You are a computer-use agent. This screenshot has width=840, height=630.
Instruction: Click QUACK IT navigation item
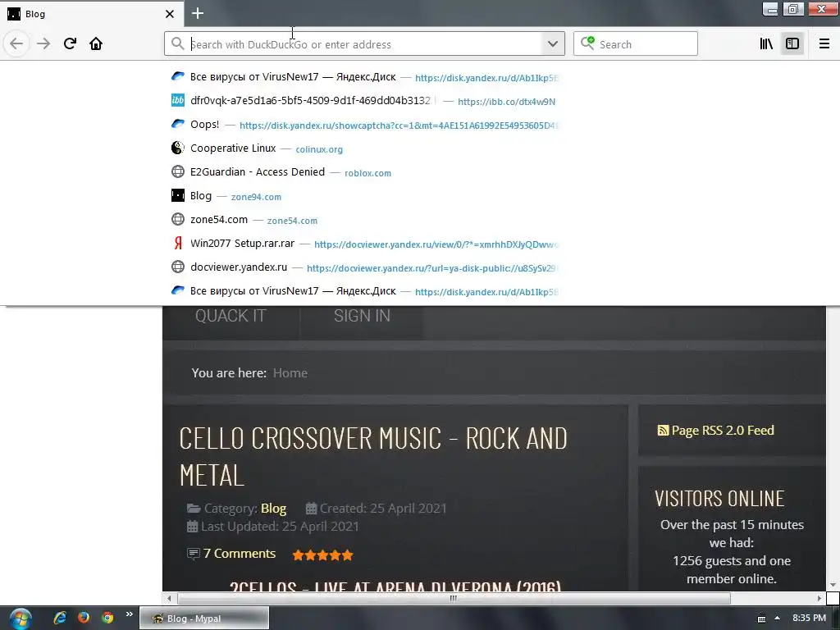click(231, 316)
